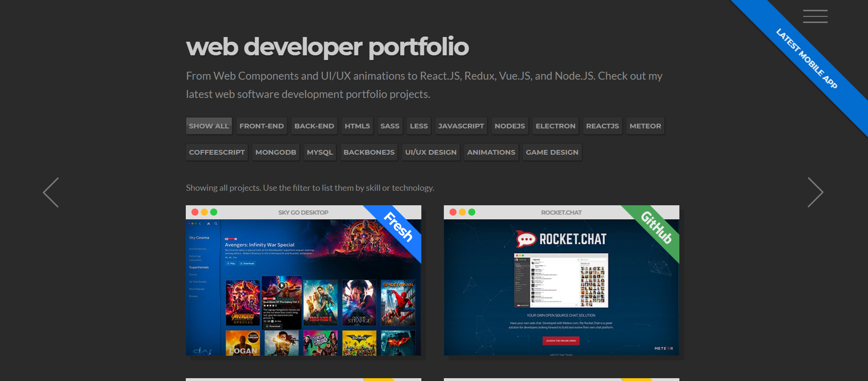This screenshot has height=381, width=868.
Task: Filter projects by Animations
Action: pyautogui.click(x=491, y=152)
